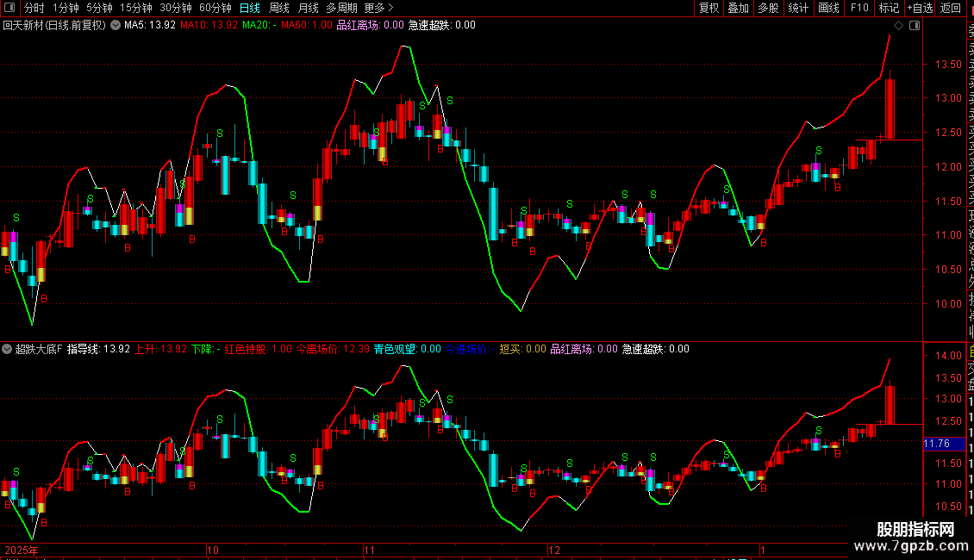
Task: Click the 2025年 date label
Action: tap(22, 550)
